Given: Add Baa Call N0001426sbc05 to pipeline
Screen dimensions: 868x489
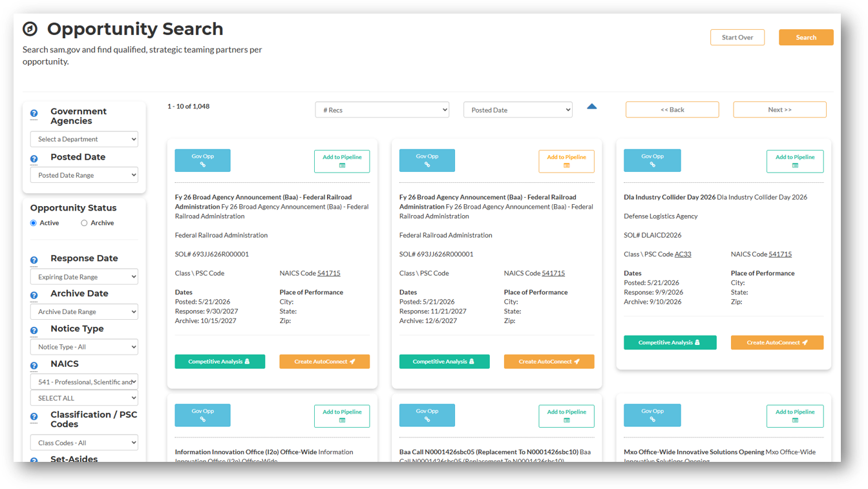Looking at the screenshot, I should click(x=566, y=417).
